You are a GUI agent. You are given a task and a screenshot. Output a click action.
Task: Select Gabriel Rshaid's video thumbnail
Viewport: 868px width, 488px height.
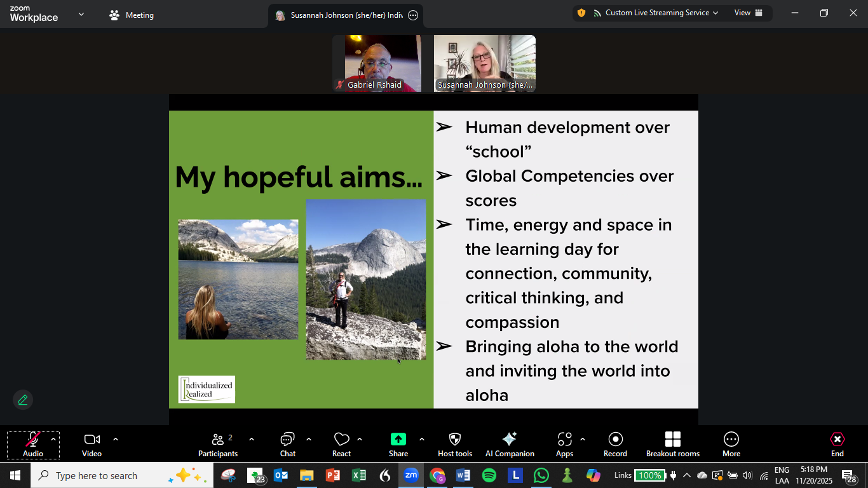377,64
